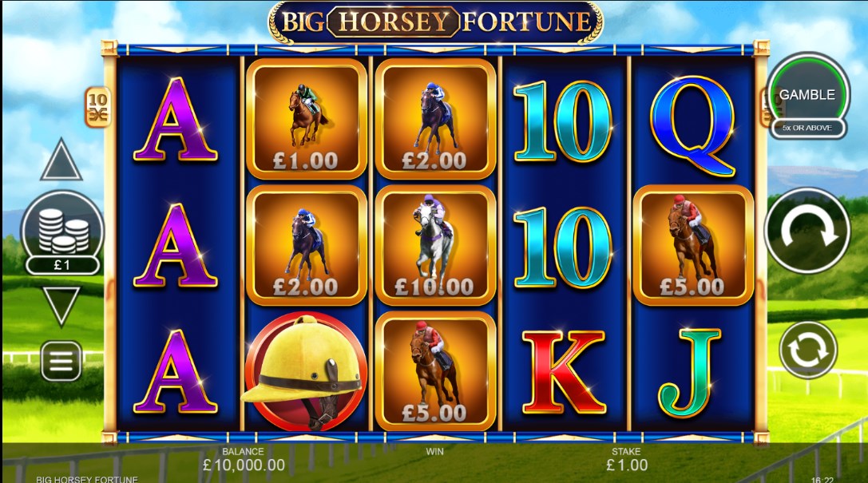Screen dimensions: 868x483
Task: Click the blue Q symbol
Action: tap(692, 126)
